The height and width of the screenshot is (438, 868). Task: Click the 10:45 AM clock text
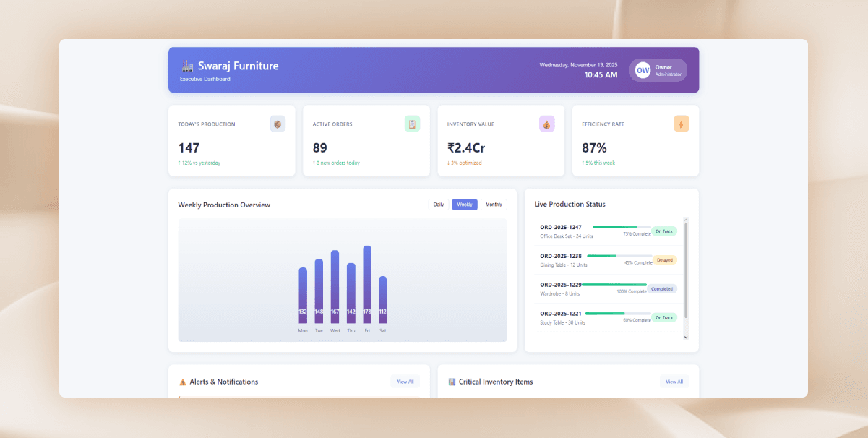click(x=601, y=74)
